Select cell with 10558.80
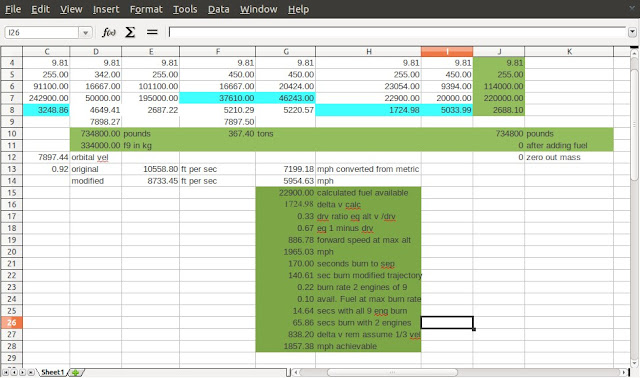This screenshot has width=640, height=378. [x=150, y=169]
